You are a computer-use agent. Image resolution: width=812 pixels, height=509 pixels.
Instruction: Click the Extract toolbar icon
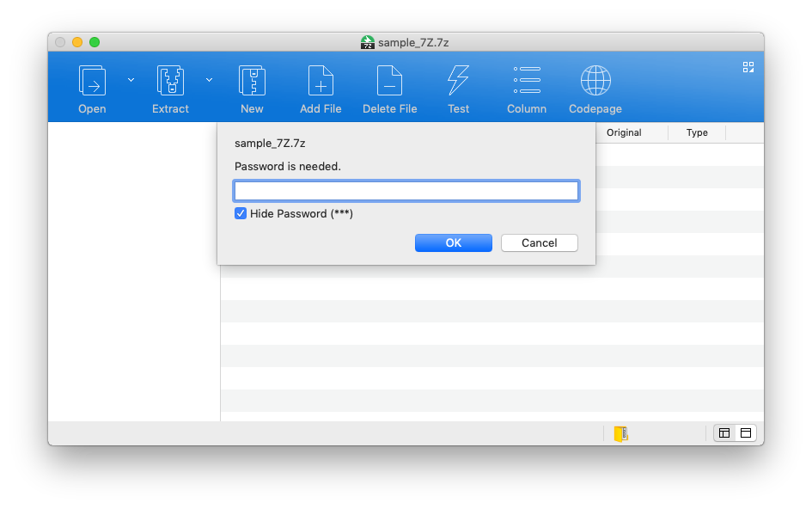tap(170, 81)
